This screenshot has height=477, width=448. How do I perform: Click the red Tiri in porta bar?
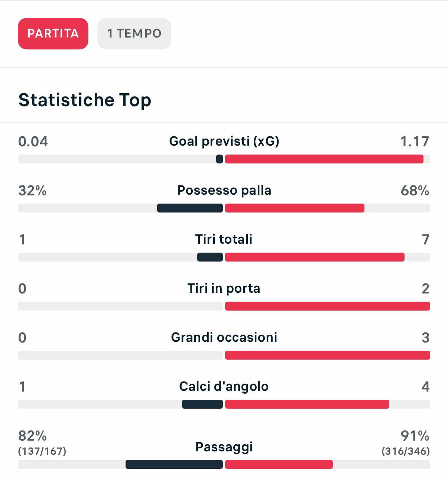click(327, 306)
